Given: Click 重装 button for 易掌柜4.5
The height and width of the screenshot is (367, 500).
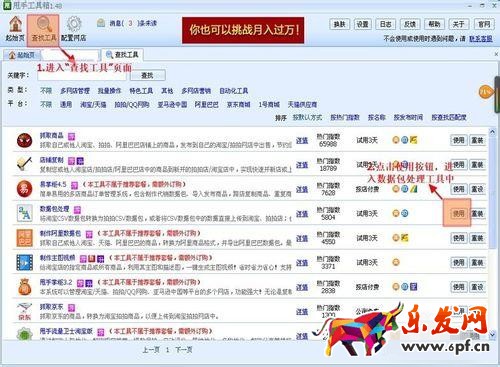Looking at the screenshot, I should [477, 189].
